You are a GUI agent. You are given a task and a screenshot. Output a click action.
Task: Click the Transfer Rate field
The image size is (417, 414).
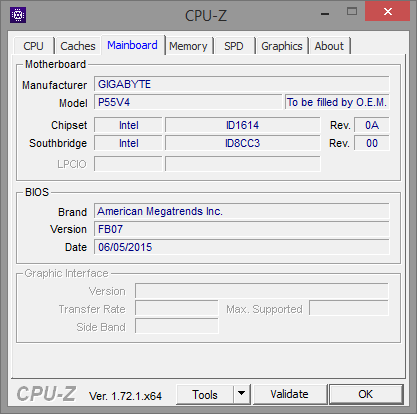click(x=177, y=309)
